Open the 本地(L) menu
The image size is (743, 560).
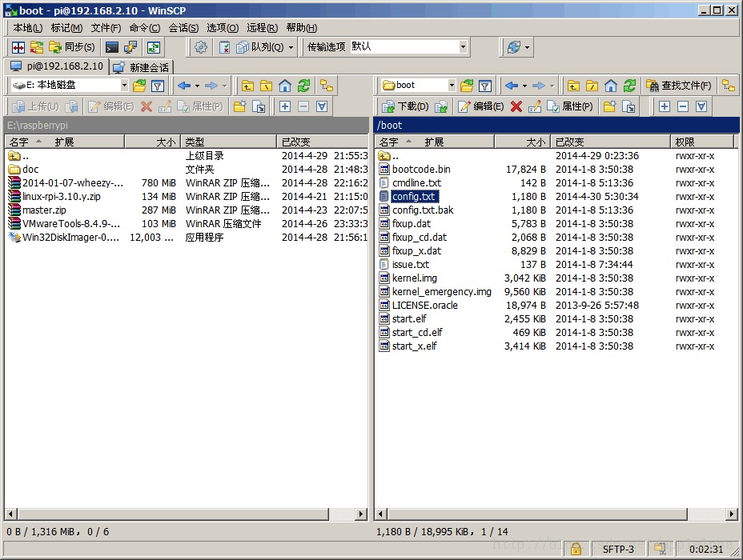pyautogui.click(x=27, y=28)
